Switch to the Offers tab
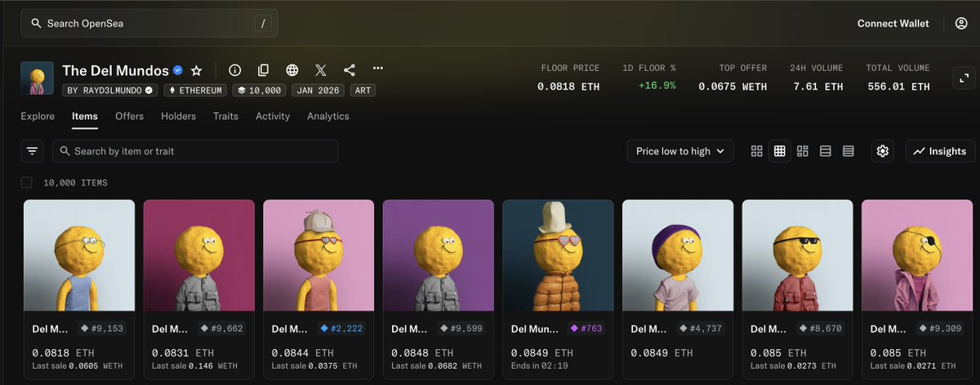Screen dimensions: 980x385 pyautogui.click(x=129, y=116)
